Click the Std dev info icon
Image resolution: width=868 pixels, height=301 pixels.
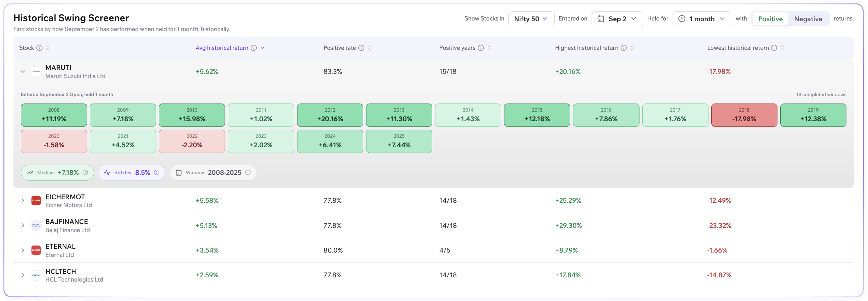point(157,172)
